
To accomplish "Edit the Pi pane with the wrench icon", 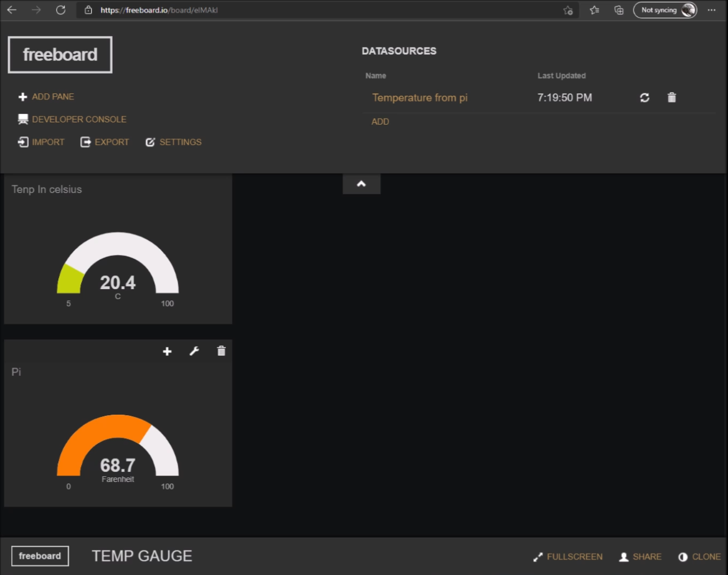I will coord(194,351).
